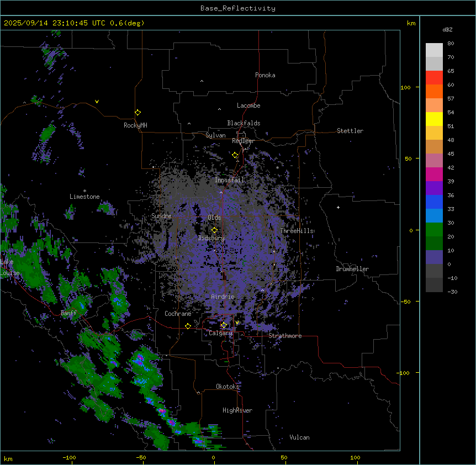Click the yellow V marker northwest of RockyMH

pyautogui.click(x=97, y=102)
